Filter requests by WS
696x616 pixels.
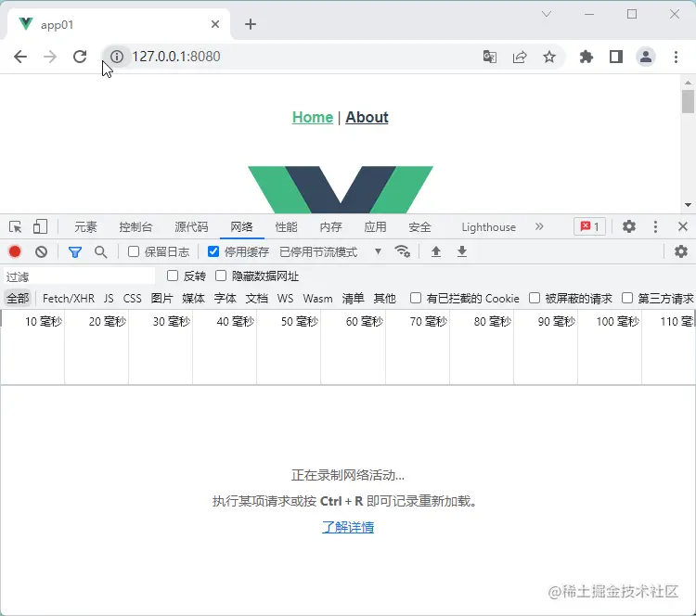(x=286, y=298)
